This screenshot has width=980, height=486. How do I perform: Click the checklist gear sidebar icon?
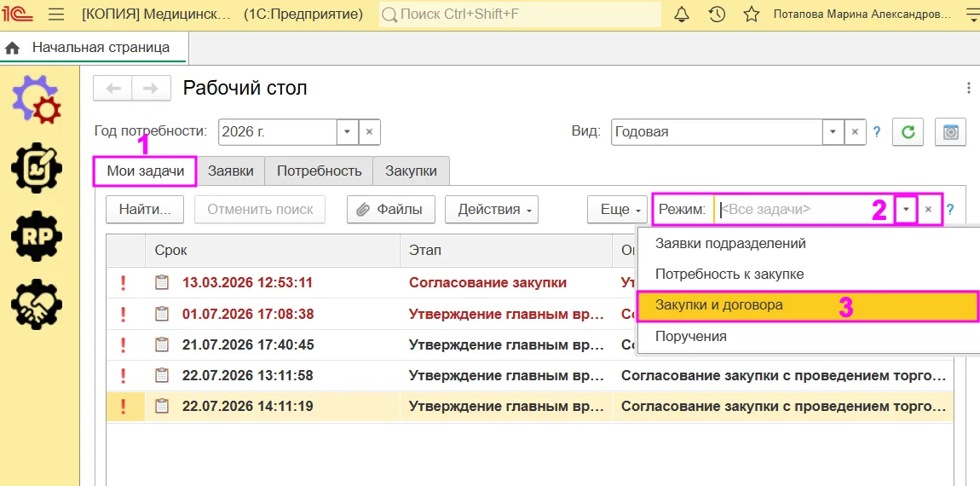(x=37, y=168)
